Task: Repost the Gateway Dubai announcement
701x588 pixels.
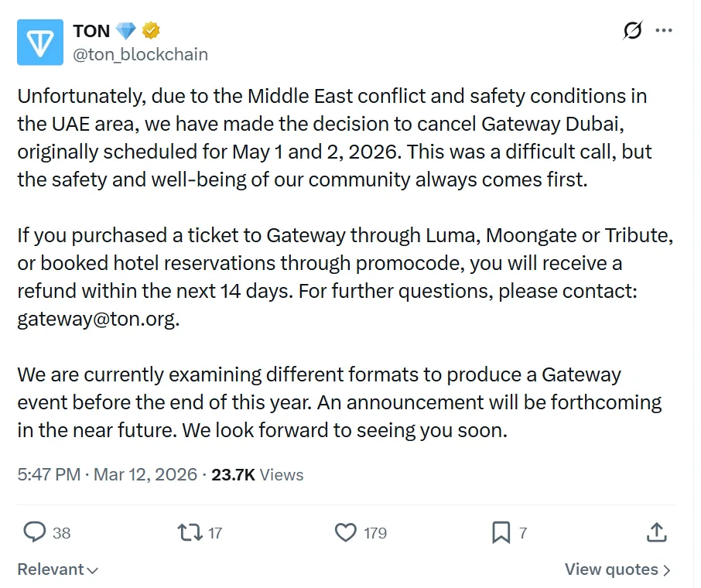Action: [188, 532]
